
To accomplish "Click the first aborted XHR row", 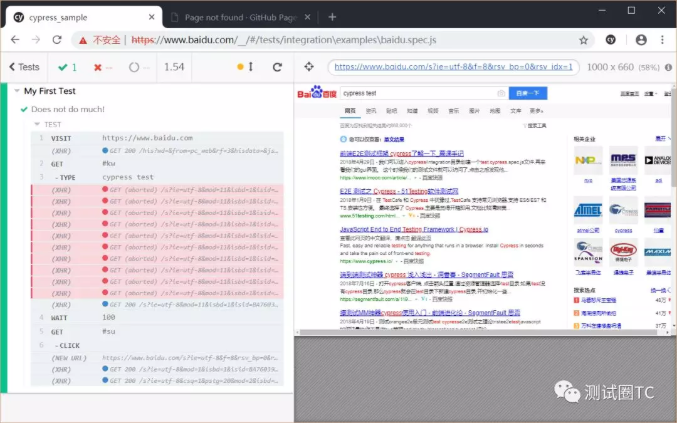I will coord(157,190).
